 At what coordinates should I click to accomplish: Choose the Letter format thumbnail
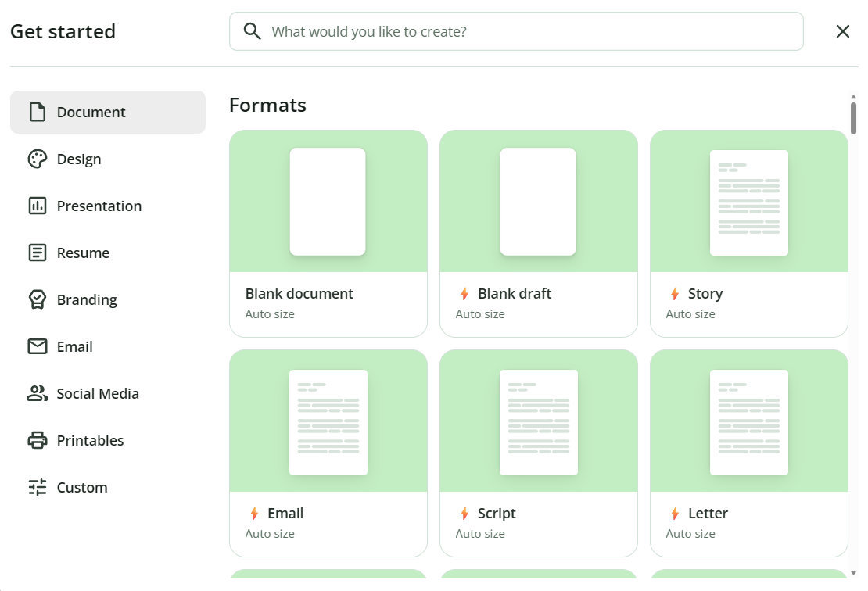tap(748, 421)
